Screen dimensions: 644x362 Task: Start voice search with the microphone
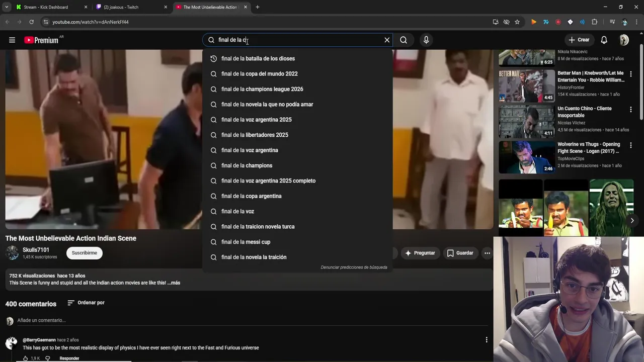pyautogui.click(x=426, y=40)
